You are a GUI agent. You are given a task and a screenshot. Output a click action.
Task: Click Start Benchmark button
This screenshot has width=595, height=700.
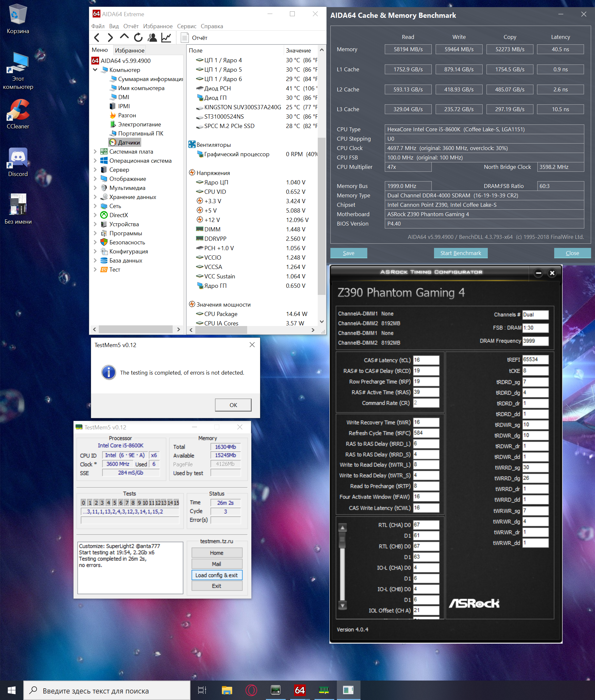(461, 253)
